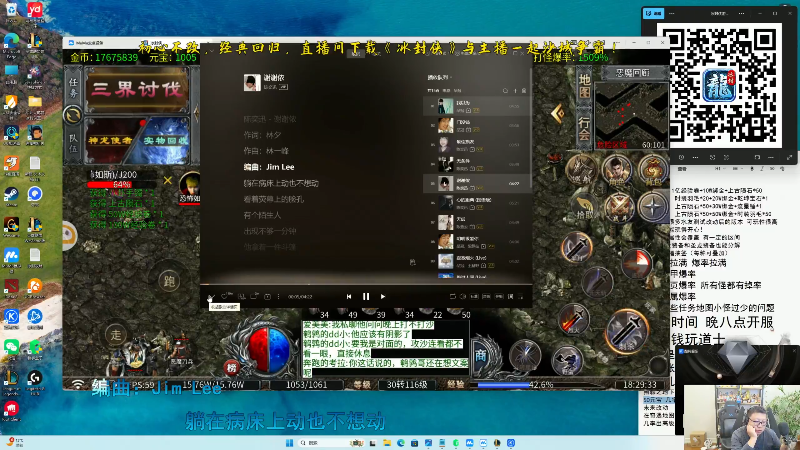This screenshot has width=800, height=450.
Task: Click the minimap thumbnail
Action: pos(631,115)
